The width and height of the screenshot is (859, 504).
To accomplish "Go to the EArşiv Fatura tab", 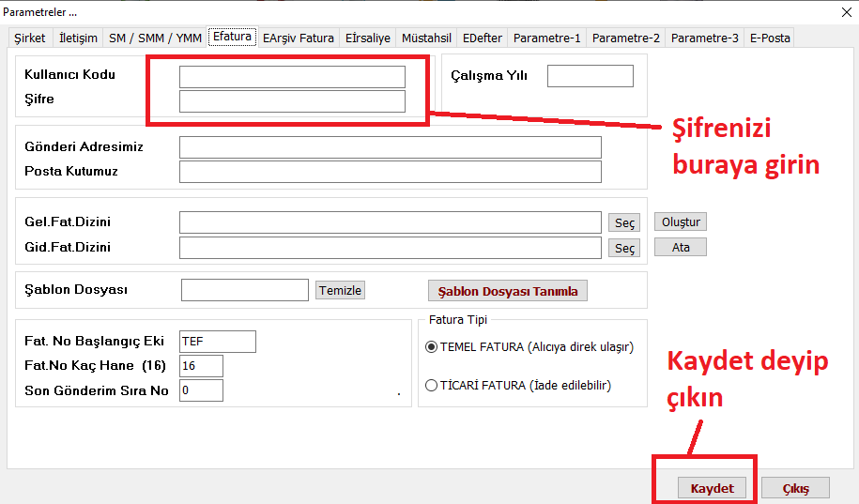I will tap(298, 38).
